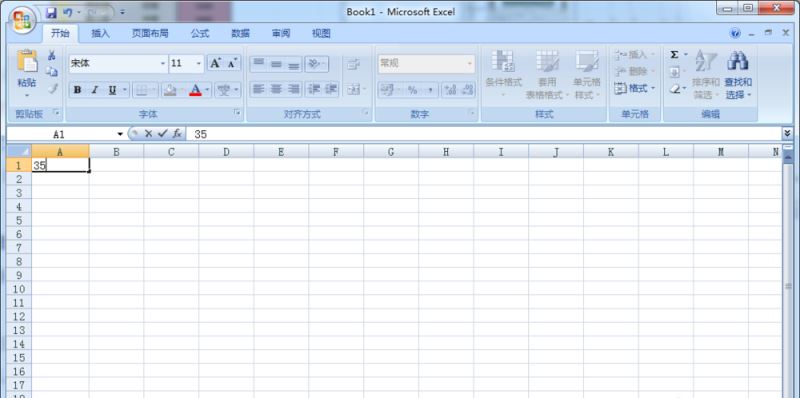Open the font color dropdown arrow
Viewport: 800px width, 398px height.
pos(208,90)
